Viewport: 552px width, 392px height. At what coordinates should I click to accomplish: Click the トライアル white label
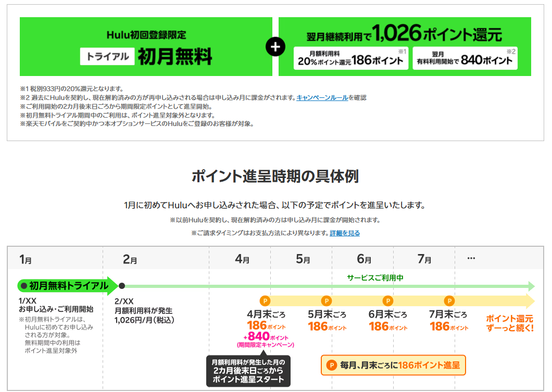107,56
